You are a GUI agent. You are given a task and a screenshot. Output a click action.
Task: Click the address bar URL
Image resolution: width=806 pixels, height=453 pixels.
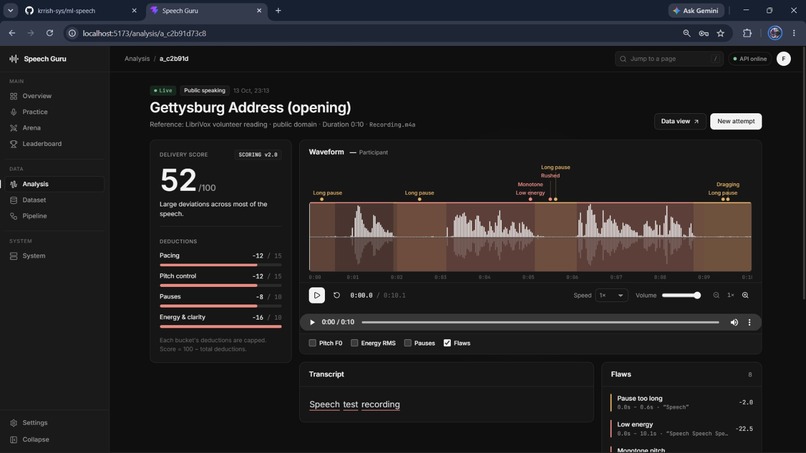click(x=144, y=33)
